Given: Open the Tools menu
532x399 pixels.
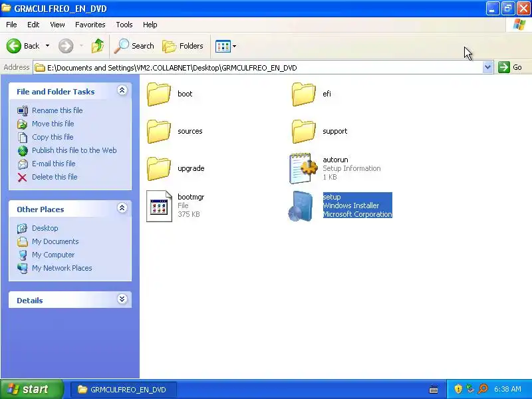Looking at the screenshot, I should 124,25.
